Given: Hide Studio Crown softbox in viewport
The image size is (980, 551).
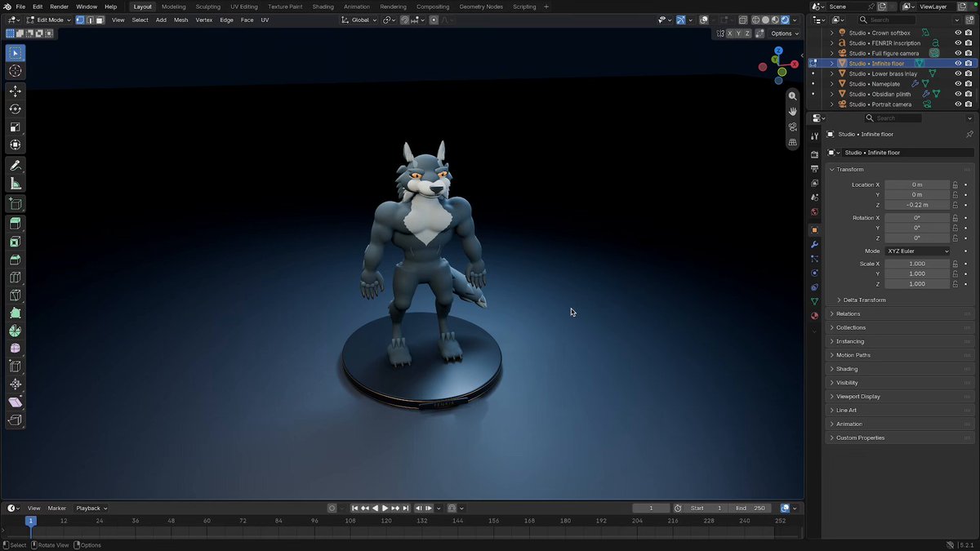Looking at the screenshot, I should coord(958,33).
